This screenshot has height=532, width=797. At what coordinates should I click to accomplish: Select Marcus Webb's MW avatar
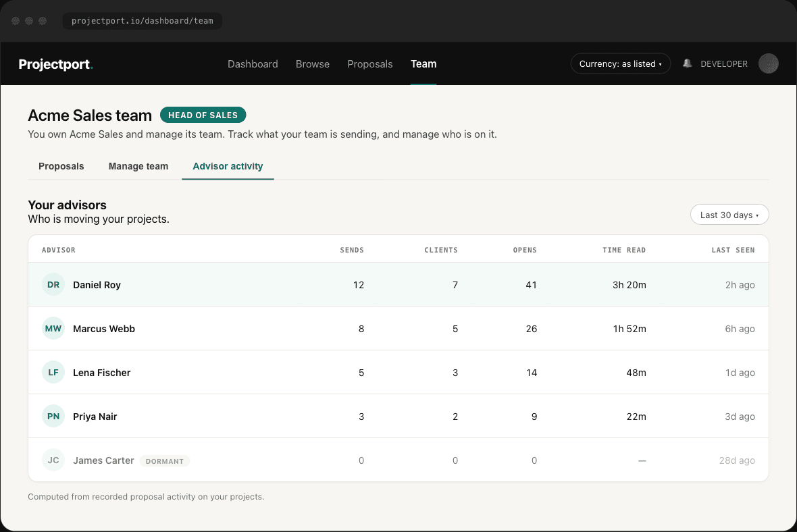[53, 328]
